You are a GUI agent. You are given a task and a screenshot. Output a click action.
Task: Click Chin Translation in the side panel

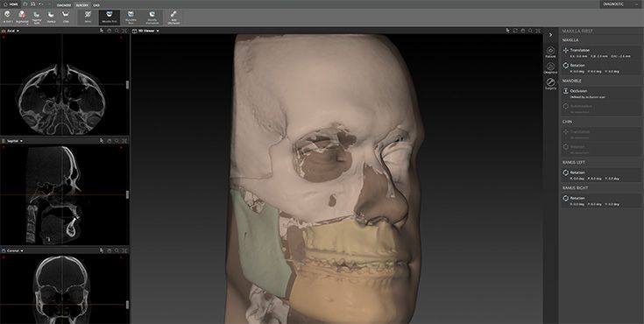(x=601, y=134)
